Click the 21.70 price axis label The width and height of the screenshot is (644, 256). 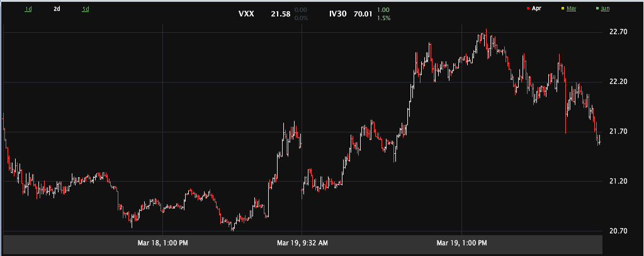[619, 132]
